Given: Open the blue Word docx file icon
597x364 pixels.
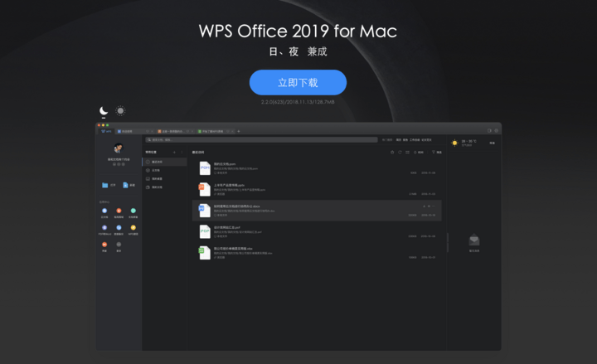Looking at the screenshot, I should pyautogui.click(x=205, y=210).
